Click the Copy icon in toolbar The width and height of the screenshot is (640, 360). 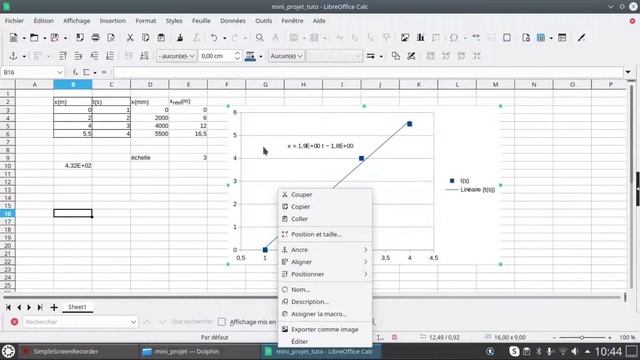point(145,38)
